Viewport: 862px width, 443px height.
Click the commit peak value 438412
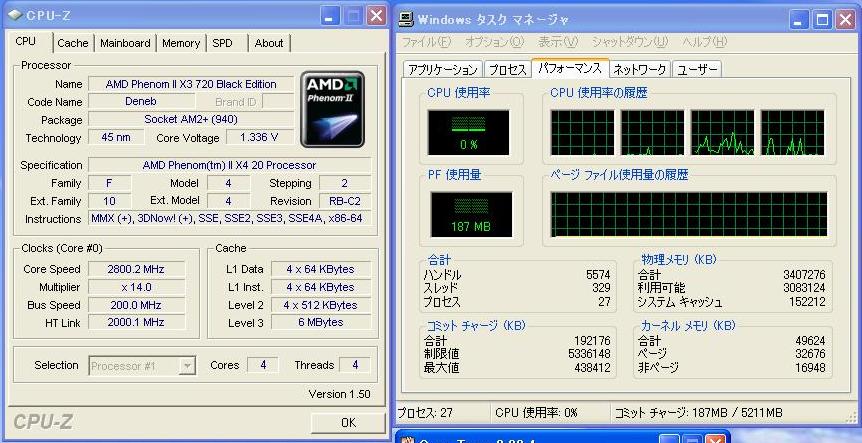592,368
